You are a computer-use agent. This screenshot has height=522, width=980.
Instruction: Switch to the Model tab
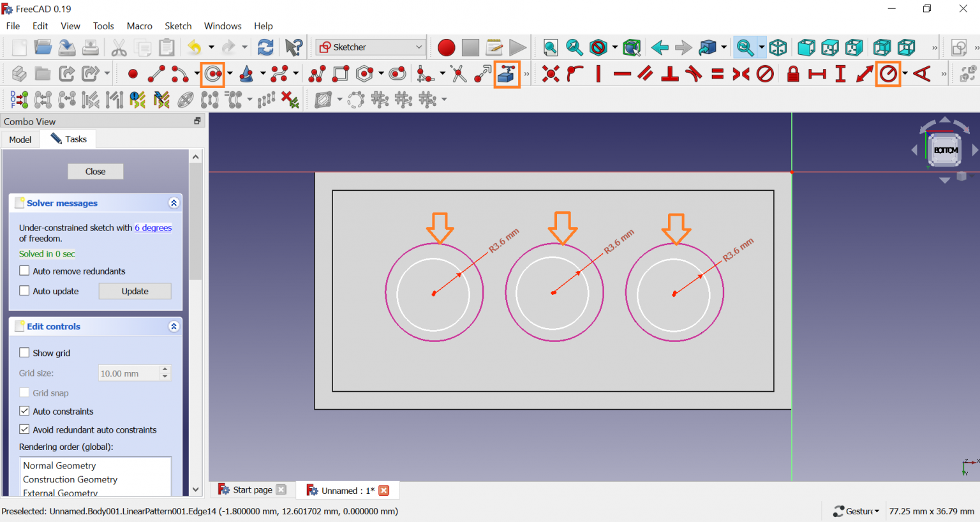20,140
